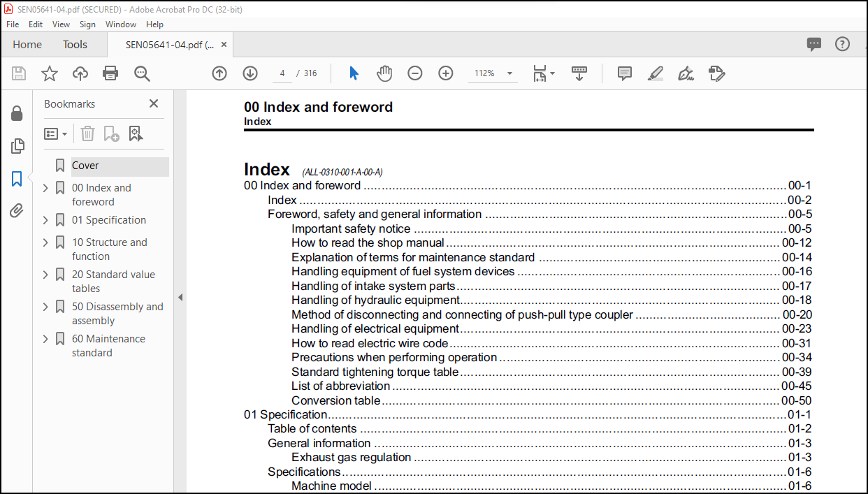Open the View menu
The width and height of the screenshot is (868, 494).
(62, 24)
